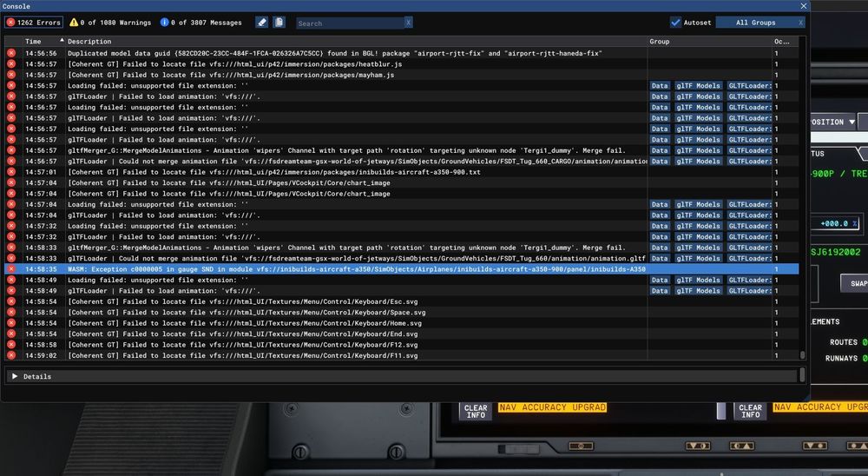This screenshot has height=476, width=868.
Task: Click the copy to clipboard icon
Action: point(279,23)
